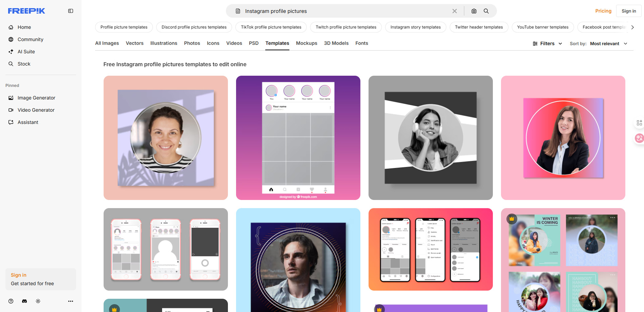
Task: Switch to the 3D Models tab
Action: click(x=336, y=43)
